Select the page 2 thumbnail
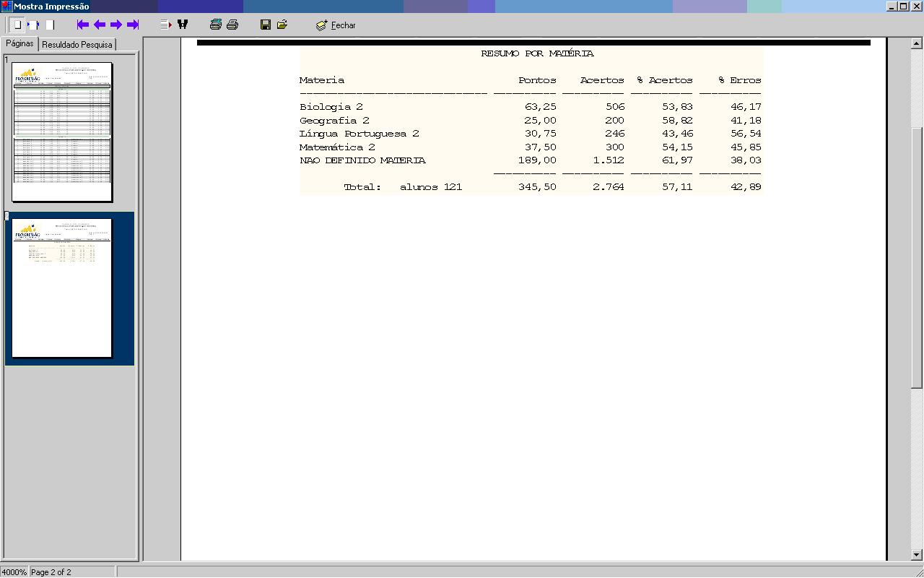Viewport: 924px width, 578px height. (x=62, y=288)
